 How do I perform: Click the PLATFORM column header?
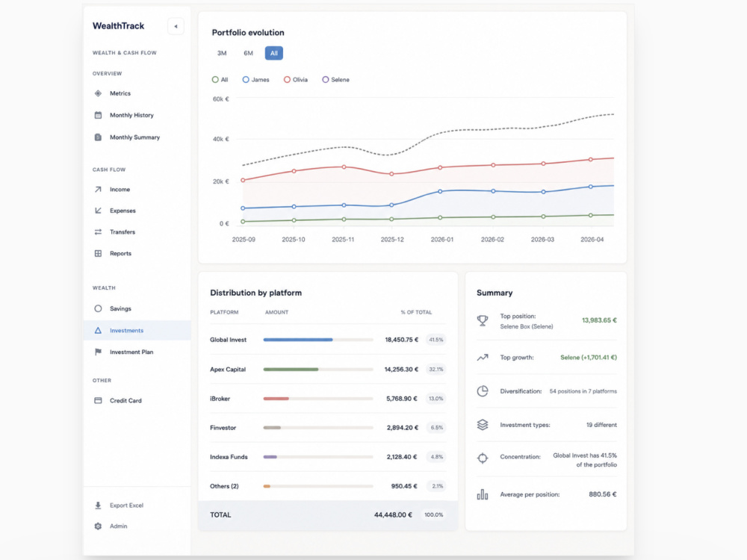pyautogui.click(x=224, y=312)
